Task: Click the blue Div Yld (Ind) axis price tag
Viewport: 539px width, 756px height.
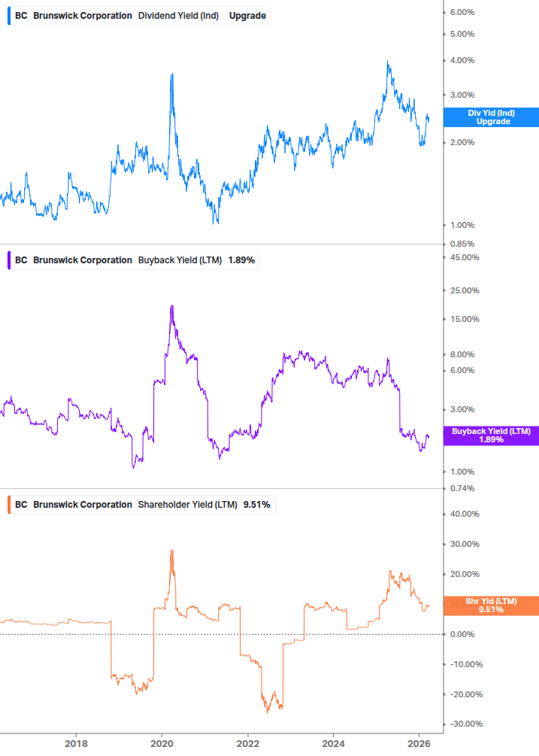Action: coord(490,117)
